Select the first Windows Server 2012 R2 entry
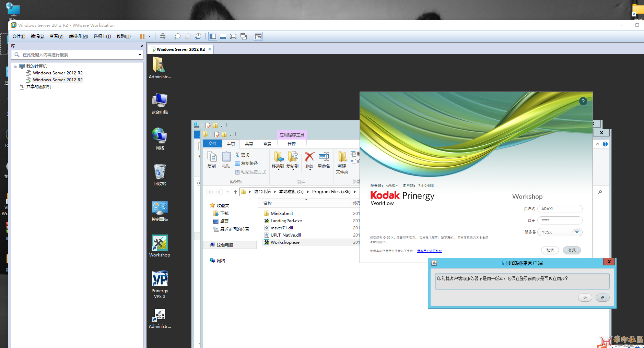644x348 pixels. tap(58, 73)
